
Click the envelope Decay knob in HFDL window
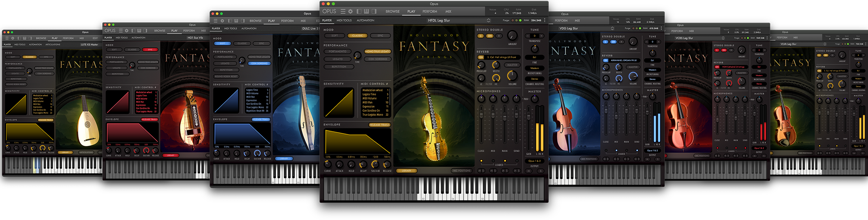click(x=363, y=164)
